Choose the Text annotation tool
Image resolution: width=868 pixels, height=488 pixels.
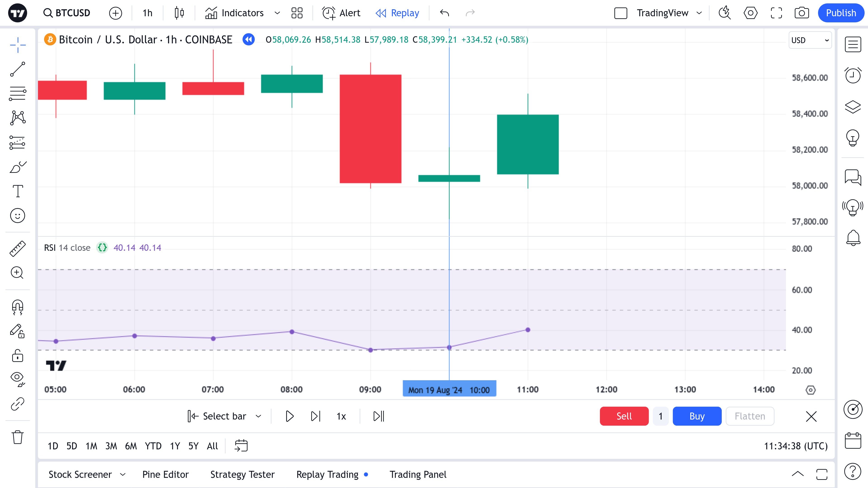coord(18,191)
